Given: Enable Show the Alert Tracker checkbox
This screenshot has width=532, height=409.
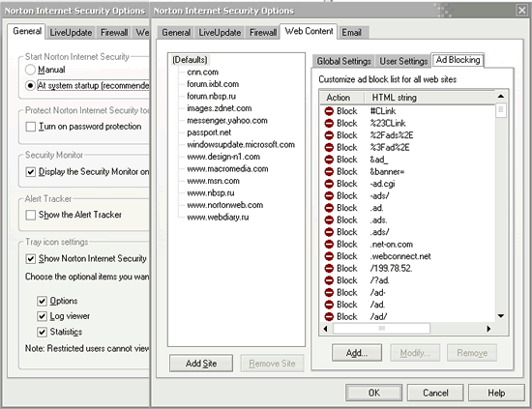Looking at the screenshot, I should 31,215.
